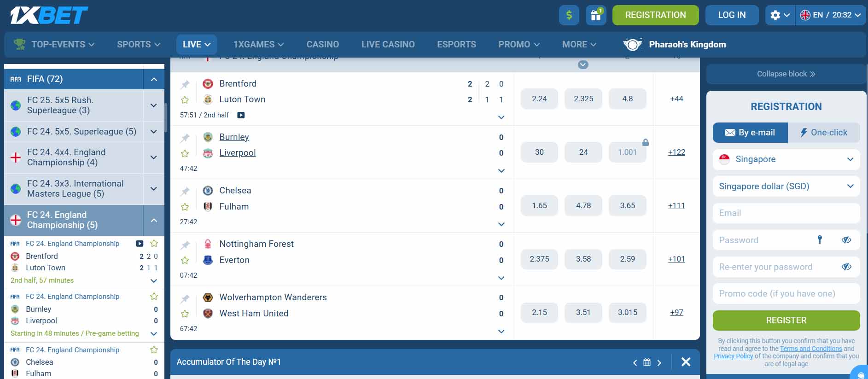This screenshot has height=379, width=868.
Task: Collapse FC 24. England Championship (5)
Action: click(154, 220)
